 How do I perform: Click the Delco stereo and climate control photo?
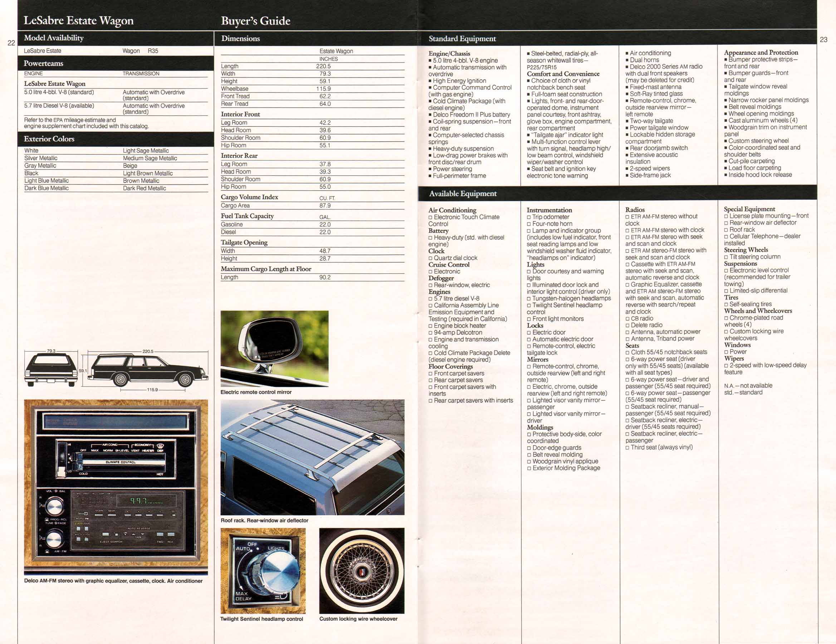point(116,487)
